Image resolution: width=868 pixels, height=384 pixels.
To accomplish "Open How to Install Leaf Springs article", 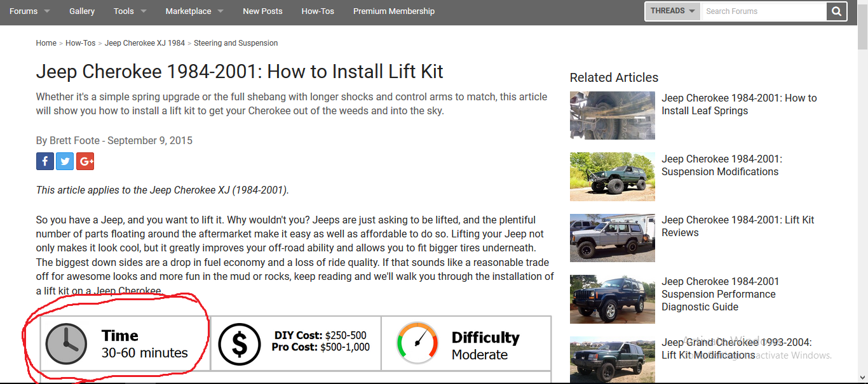I will click(x=739, y=104).
